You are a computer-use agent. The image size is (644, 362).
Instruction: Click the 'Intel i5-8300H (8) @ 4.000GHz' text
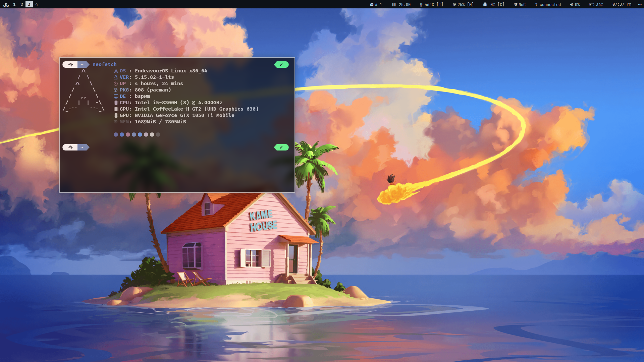[x=178, y=103]
